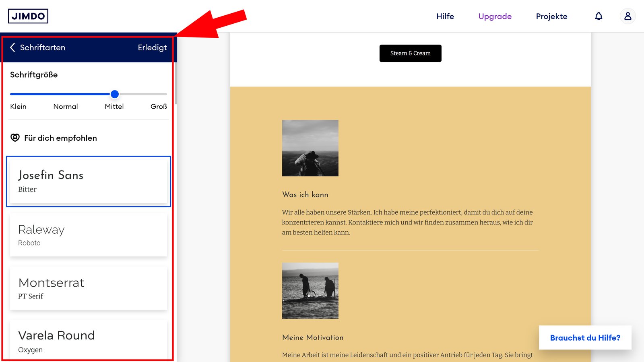The height and width of the screenshot is (362, 644).
Task: Select the Groß font size position
Action: (158, 94)
